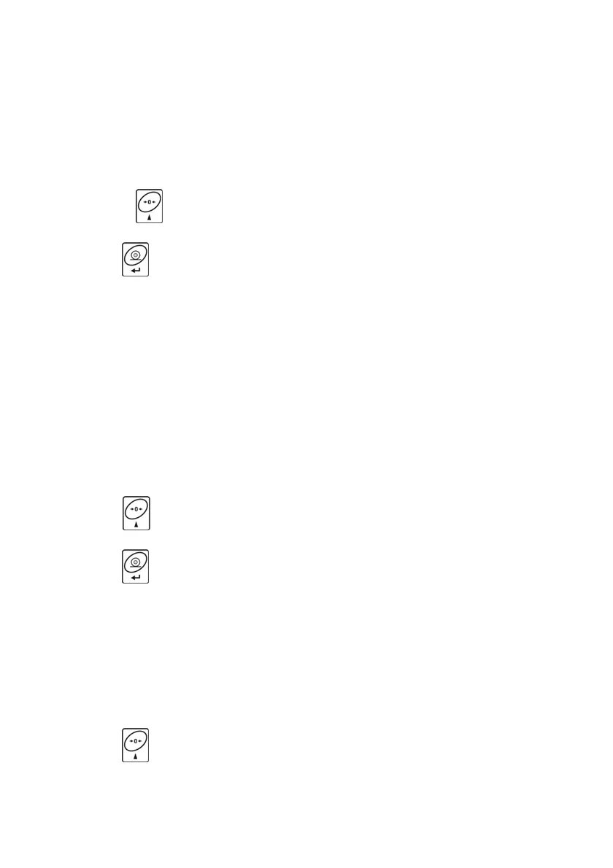Click the →0← symbol in the bottommost key
This screenshot has height=868, width=613.
(136, 740)
